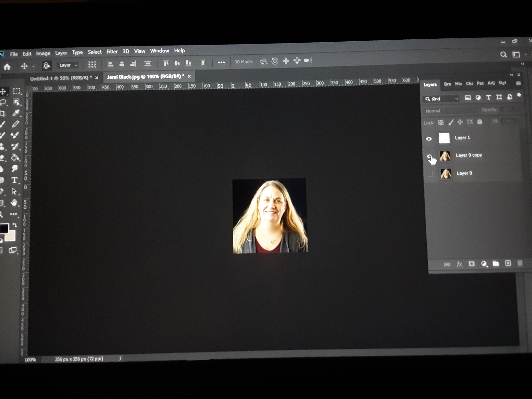The image size is (532, 399).
Task: Click the black foreground color swatch
Action: (4, 228)
